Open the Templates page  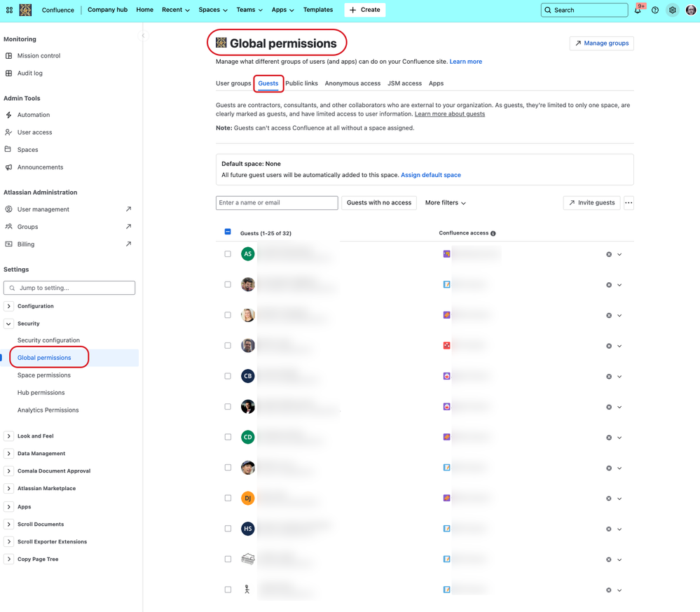coord(318,10)
